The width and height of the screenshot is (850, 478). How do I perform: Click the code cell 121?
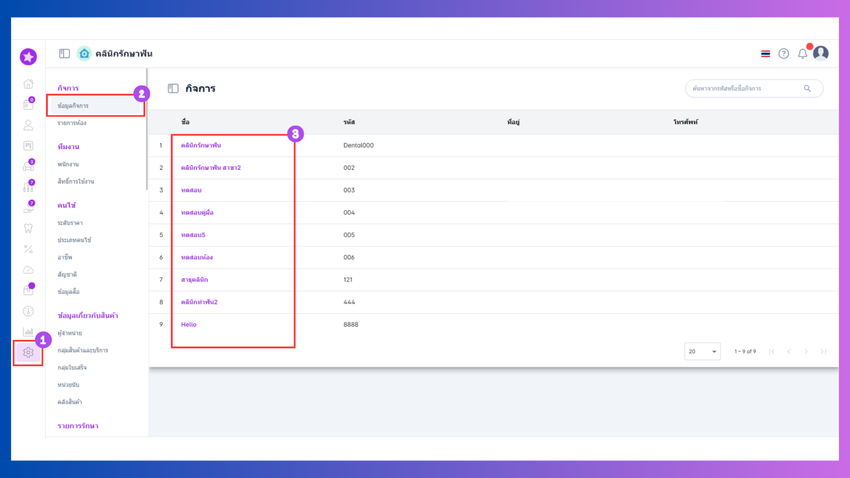(x=347, y=280)
